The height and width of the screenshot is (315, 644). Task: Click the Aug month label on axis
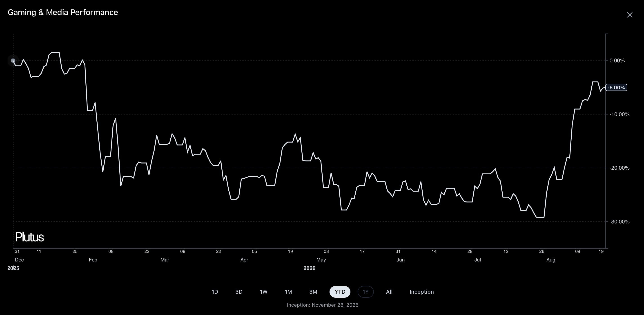[550, 260]
